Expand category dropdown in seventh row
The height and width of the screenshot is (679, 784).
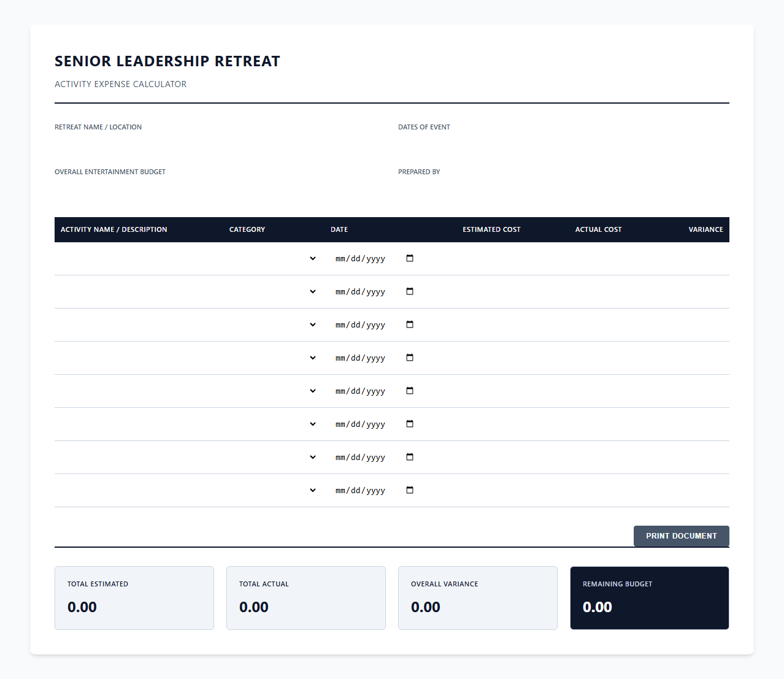pos(274,458)
